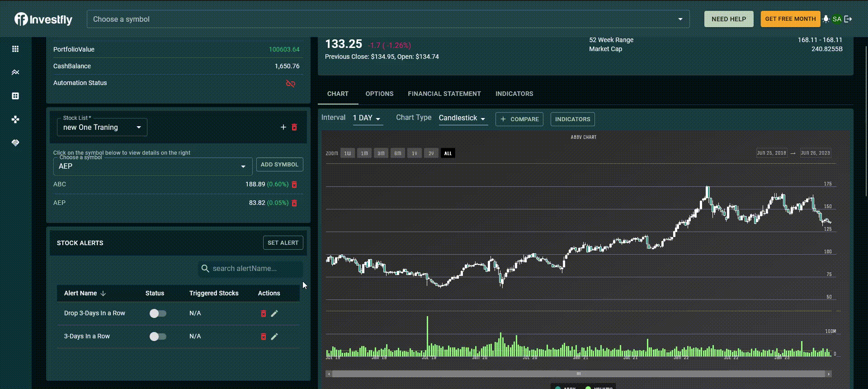Viewport: 868px width, 389px height.
Task: Click the chart end date Jun 26, 2023
Action: pos(815,153)
